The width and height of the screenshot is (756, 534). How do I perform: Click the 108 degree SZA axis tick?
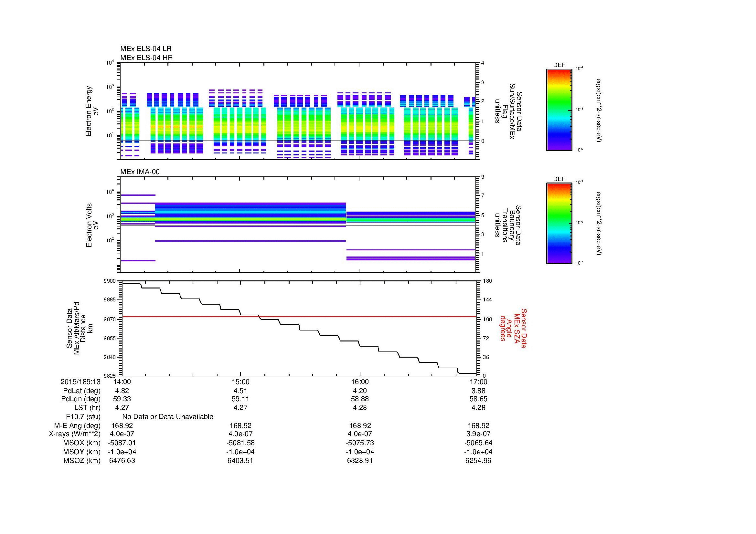[487, 319]
